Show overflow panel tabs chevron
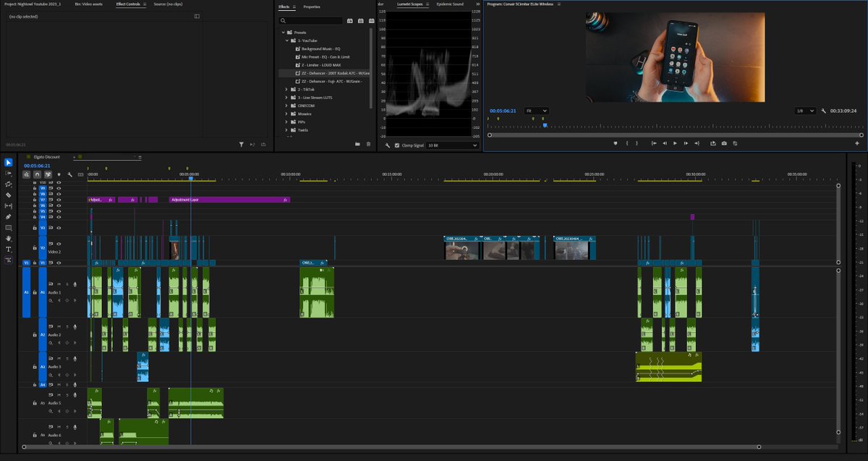This screenshot has height=461, width=868. coord(478,4)
